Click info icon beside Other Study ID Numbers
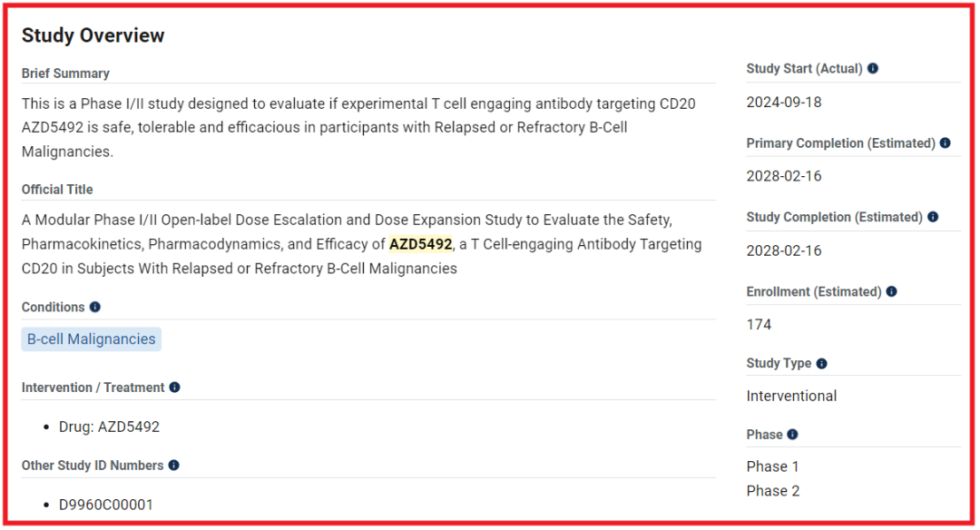 (174, 465)
